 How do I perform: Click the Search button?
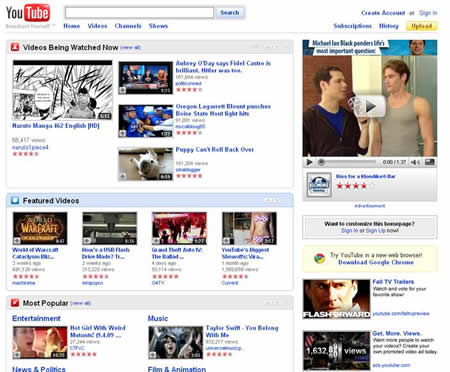coord(230,13)
